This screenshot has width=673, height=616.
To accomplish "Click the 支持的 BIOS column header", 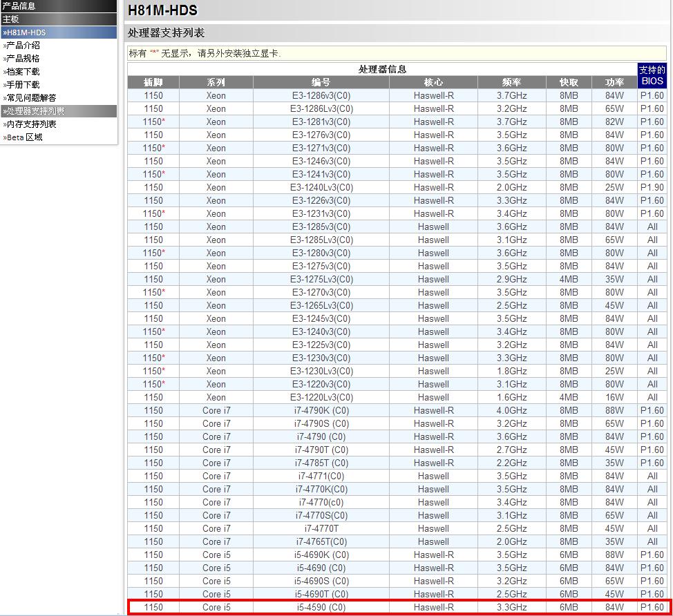I will [x=652, y=75].
